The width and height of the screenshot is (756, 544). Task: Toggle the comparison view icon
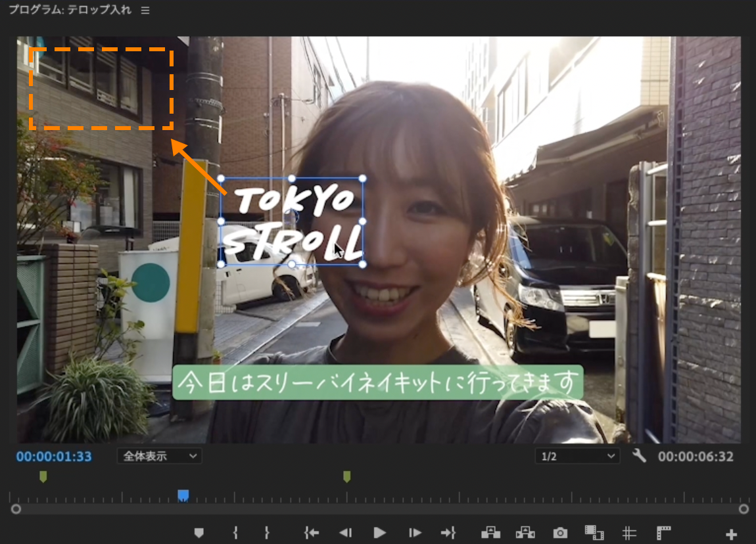tap(594, 532)
